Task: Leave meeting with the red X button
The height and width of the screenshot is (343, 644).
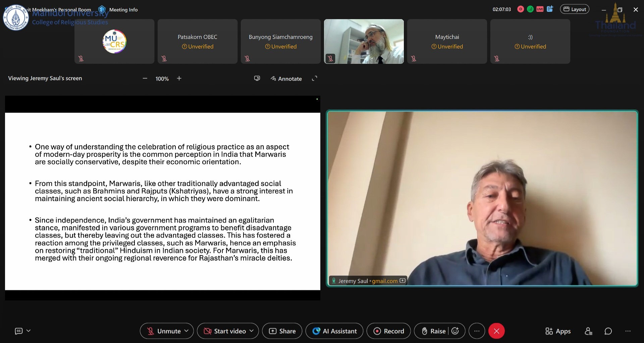Action: (x=496, y=331)
